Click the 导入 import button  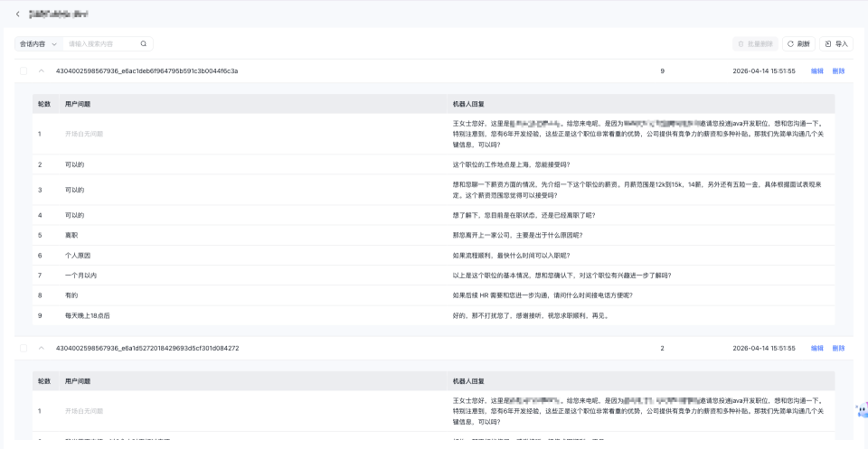(x=835, y=43)
